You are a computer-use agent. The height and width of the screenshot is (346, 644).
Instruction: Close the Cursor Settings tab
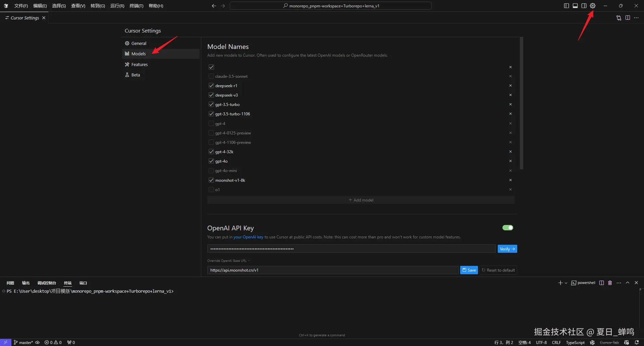(44, 18)
